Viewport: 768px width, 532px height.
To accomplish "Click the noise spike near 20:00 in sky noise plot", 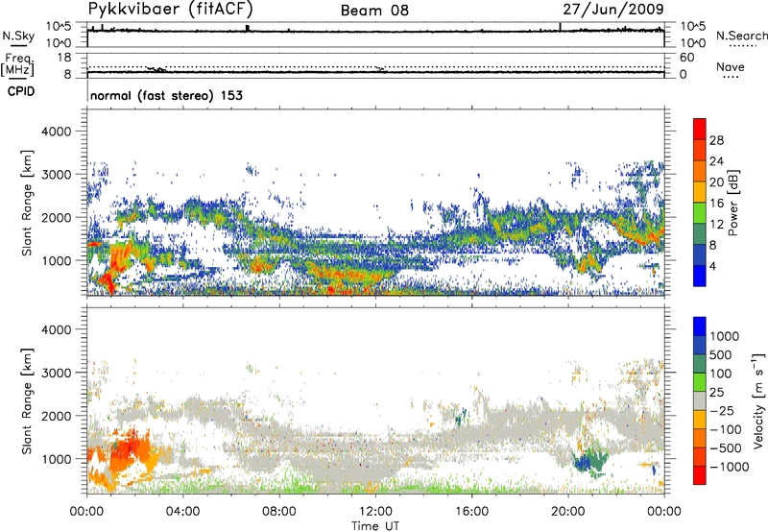I will coord(560,27).
